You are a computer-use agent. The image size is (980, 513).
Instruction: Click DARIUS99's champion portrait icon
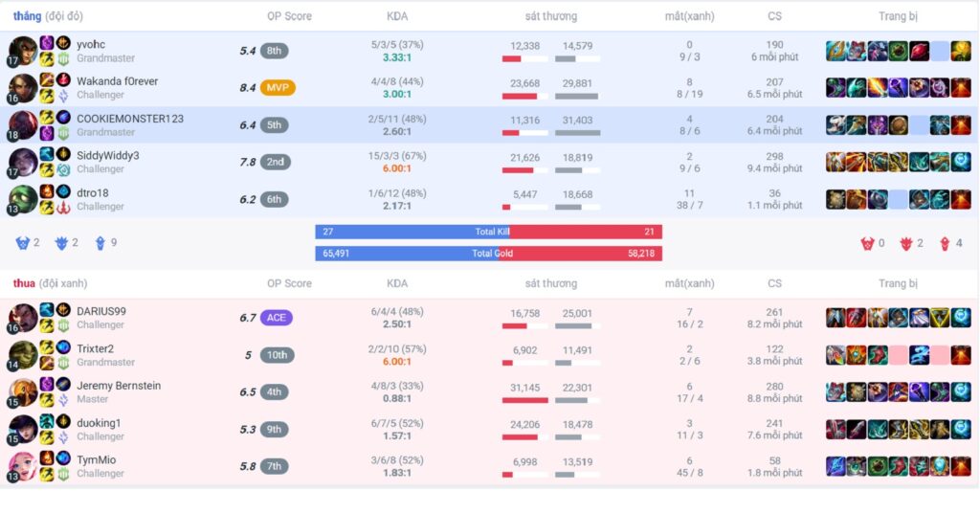22,318
